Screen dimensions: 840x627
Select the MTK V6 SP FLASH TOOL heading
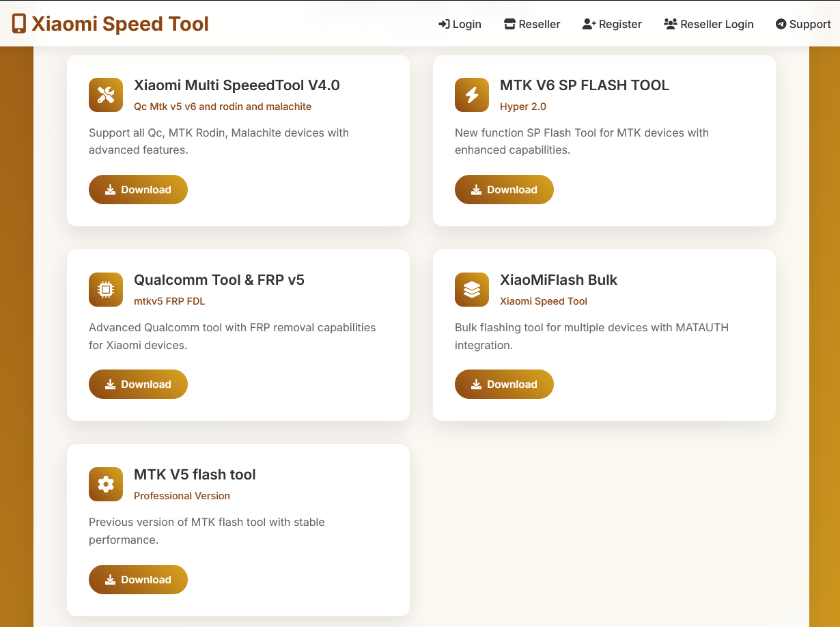[x=585, y=85]
